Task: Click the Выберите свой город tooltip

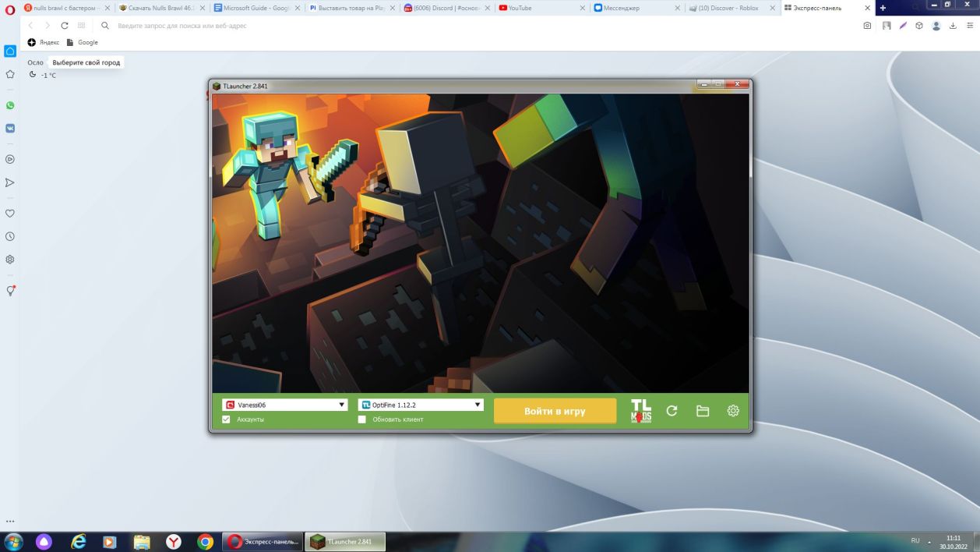Action: tap(86, 62)
